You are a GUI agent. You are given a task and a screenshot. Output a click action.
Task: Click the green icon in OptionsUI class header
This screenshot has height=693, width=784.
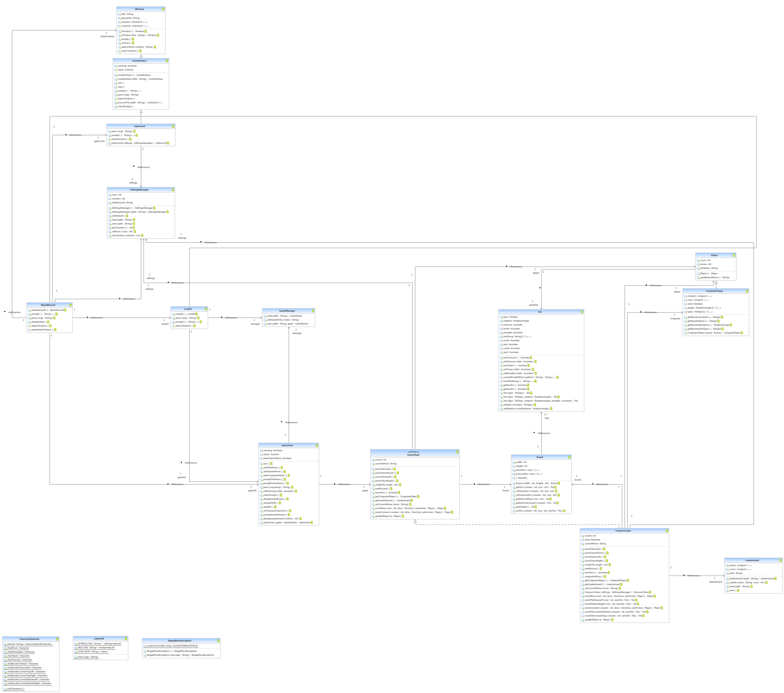173,126
